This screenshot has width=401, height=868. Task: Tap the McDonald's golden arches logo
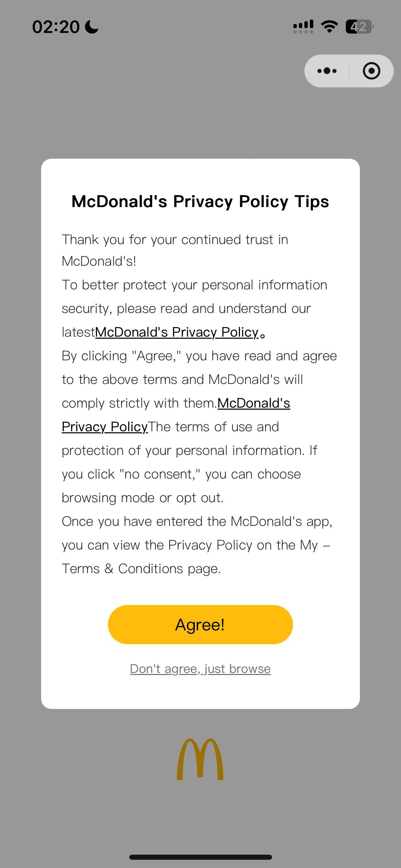coord(200,759)
